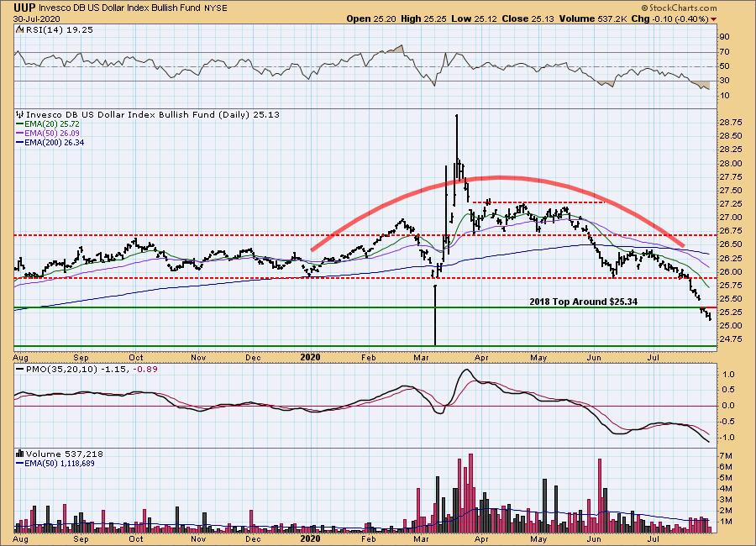Click the Close 25.13 value
Image resolution: width=756 pixels, height=546 pixels.
coord(528,18)
